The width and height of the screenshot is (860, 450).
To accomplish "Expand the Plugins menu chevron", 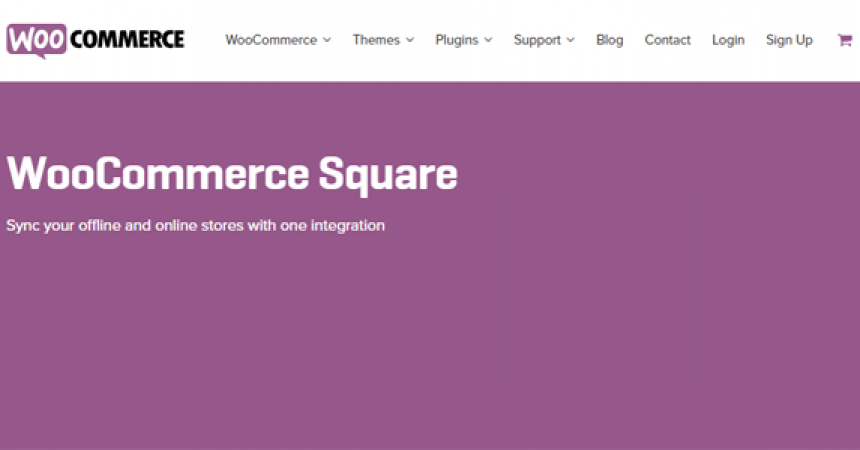I will [488, 40].
